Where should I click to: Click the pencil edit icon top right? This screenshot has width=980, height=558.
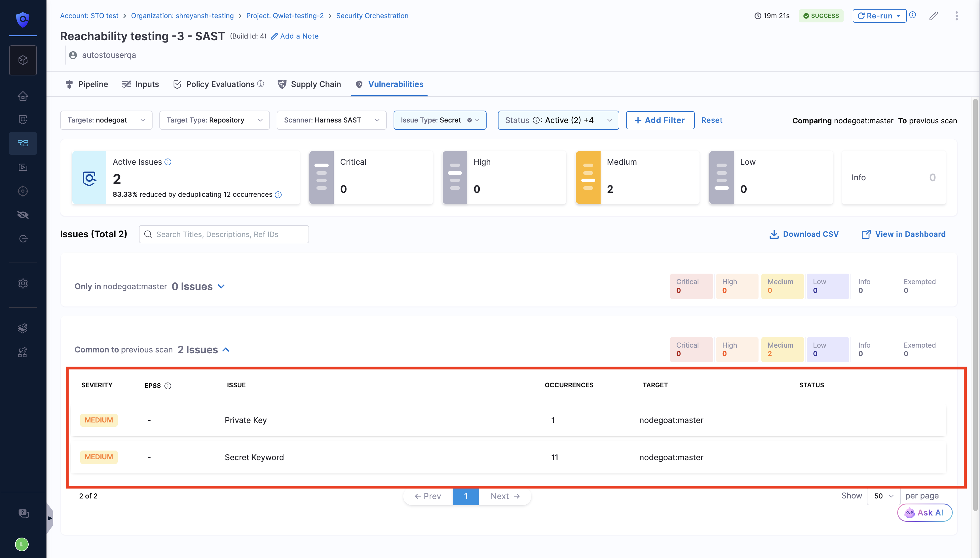(x=933, y=16)
